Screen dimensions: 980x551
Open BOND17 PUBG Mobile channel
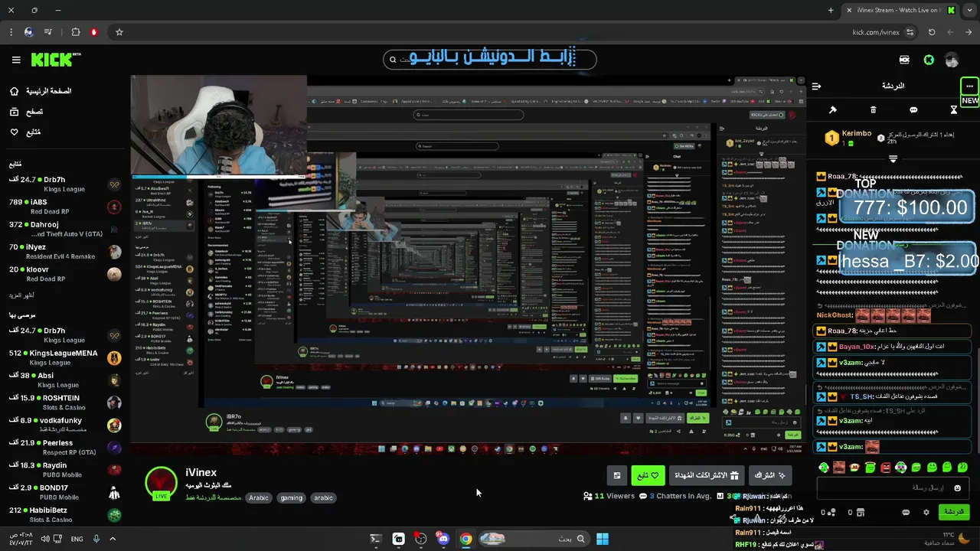pyautogui.click(x=64, y=492)
